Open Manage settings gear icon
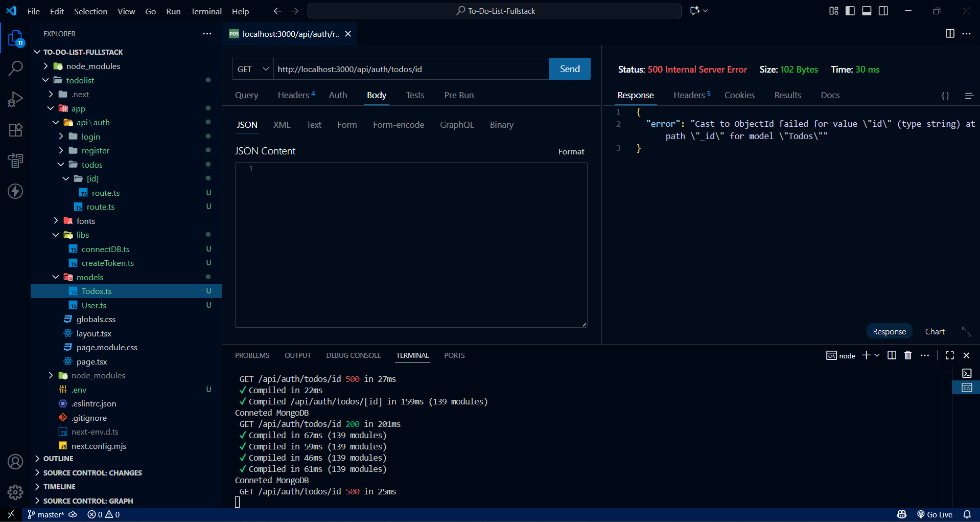Screen dimensions: 980x522 pos(15,492)
